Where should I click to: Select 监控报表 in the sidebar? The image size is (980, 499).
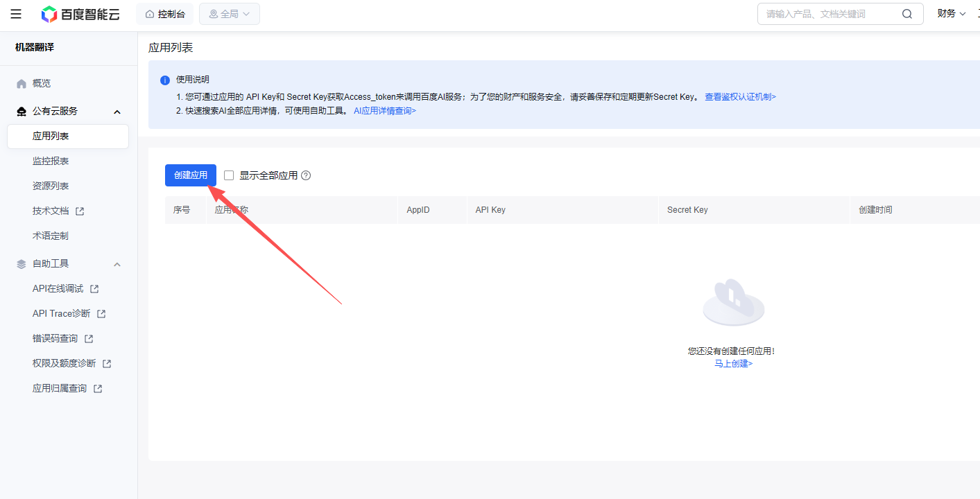[51, 161]
